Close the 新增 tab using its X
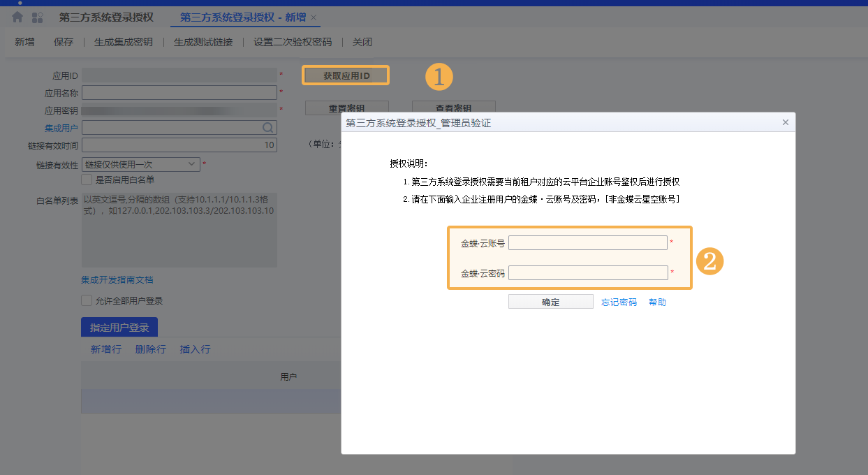The width and height of the screenshot is (868, 475). [314, 17]
